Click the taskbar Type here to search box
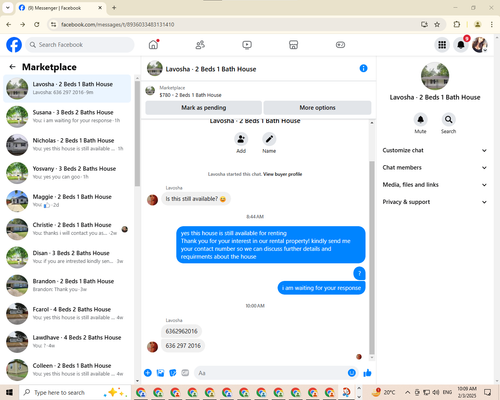Image resolution: width=500 pixels, height=400 pixels. pos(75,392)
